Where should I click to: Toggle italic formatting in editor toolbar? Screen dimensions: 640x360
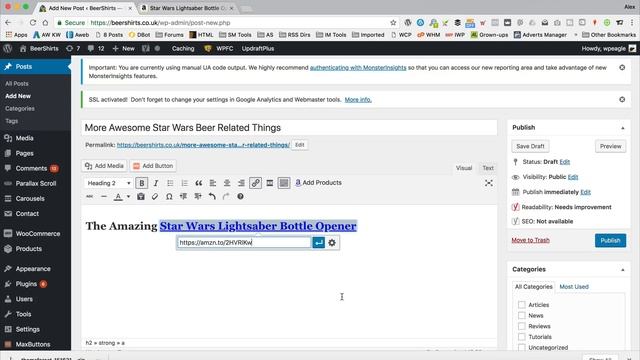click(x=156, y=183)
